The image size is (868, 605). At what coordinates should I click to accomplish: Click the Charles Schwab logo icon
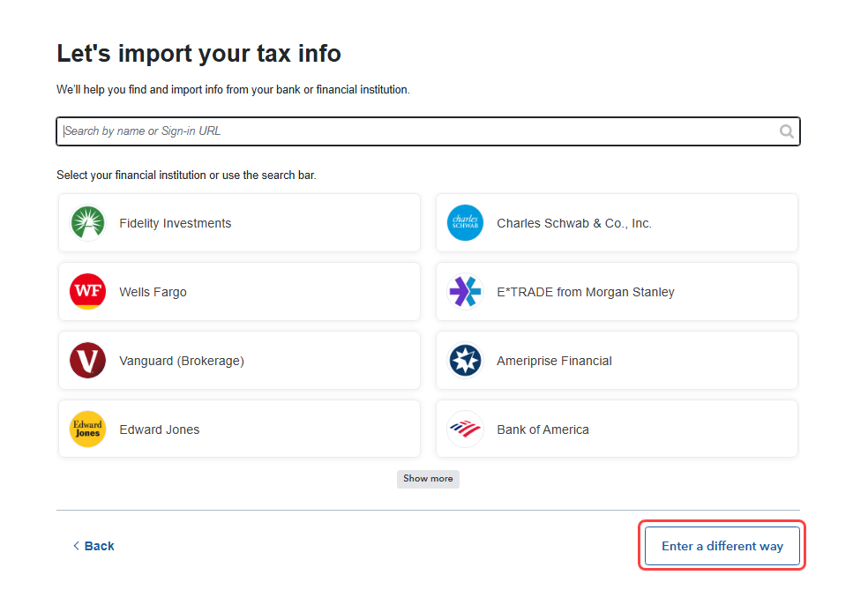[465, 222]
